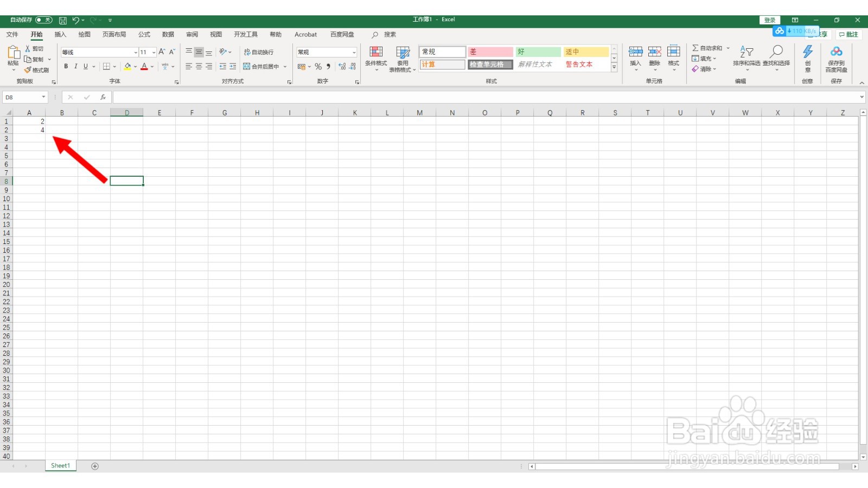The height and width of the screenshot is (488, 868).
Task: Expand font color options arrow
Action: tap(152, 66)
